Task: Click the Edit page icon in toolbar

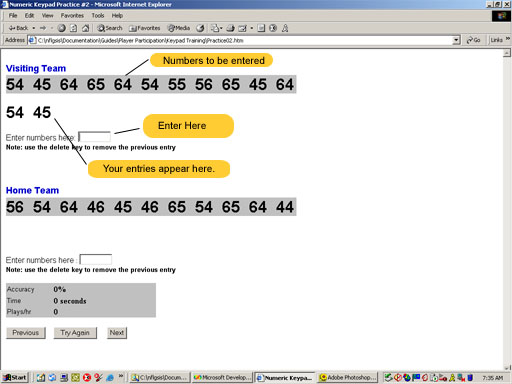Action: 243,28
